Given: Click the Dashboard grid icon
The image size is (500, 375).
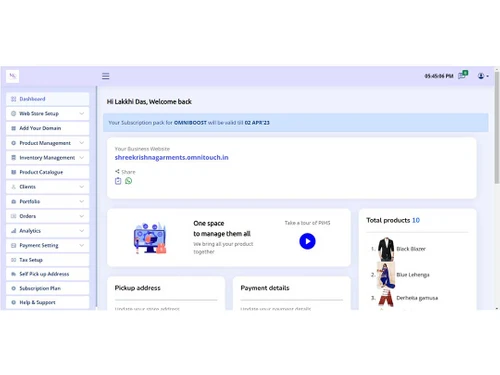Looking at the screenshot, I should click(14, 99).
